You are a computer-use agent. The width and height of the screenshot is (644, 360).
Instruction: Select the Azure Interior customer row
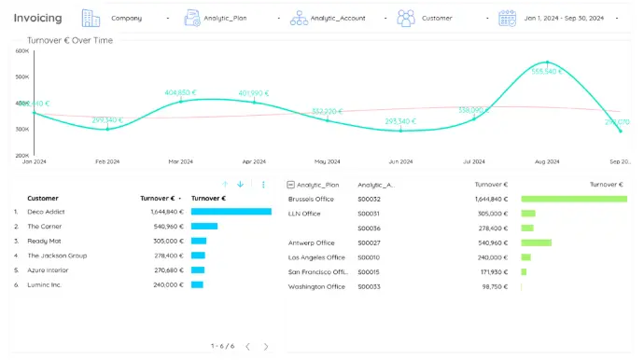point(143,270)
